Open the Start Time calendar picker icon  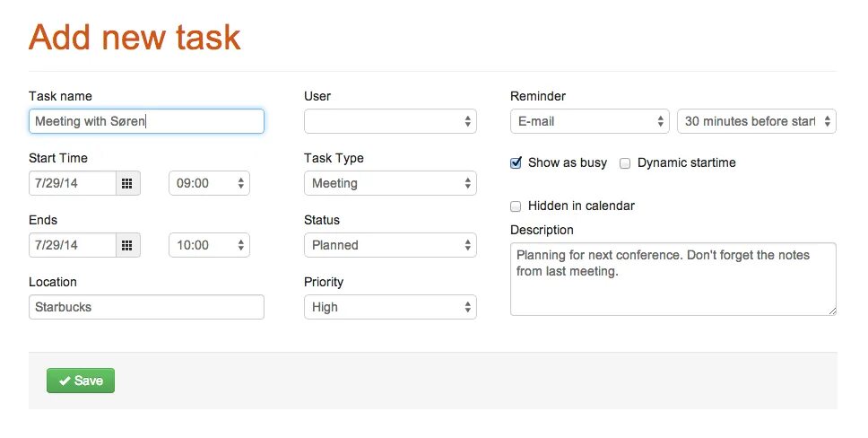127,183
